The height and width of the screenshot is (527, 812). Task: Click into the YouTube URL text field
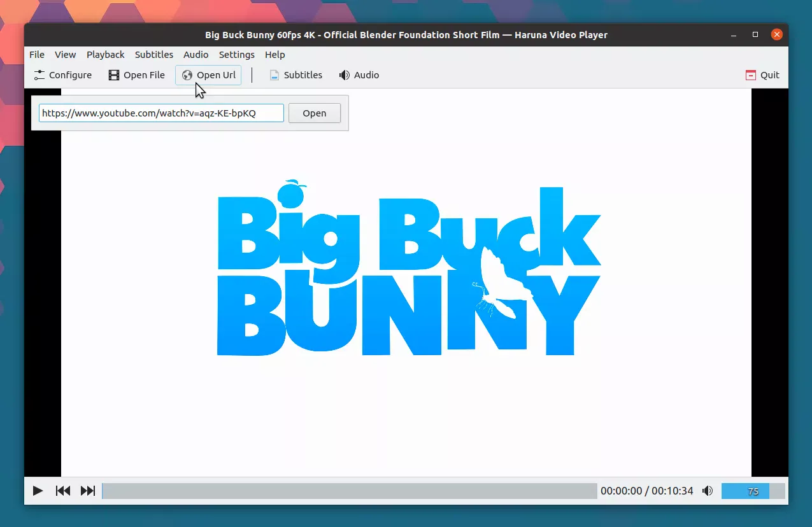[161, 113]
